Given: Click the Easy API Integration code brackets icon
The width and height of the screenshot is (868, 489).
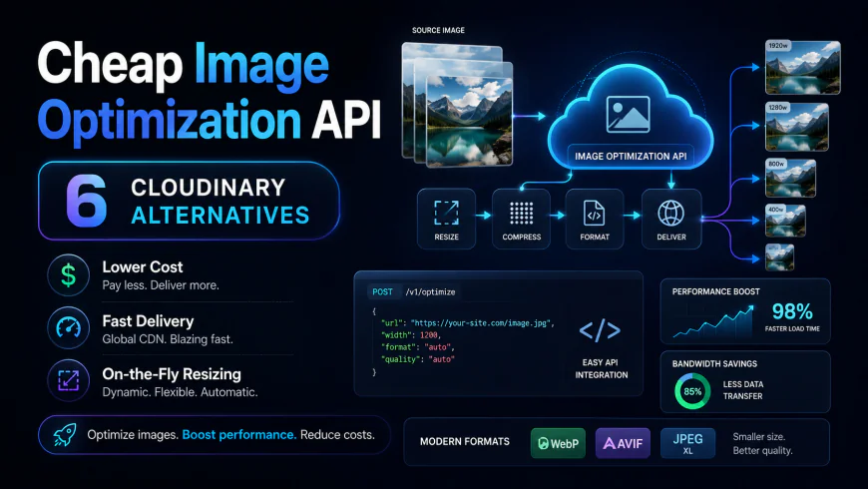Looking at the screenshot, I should 600,330.
